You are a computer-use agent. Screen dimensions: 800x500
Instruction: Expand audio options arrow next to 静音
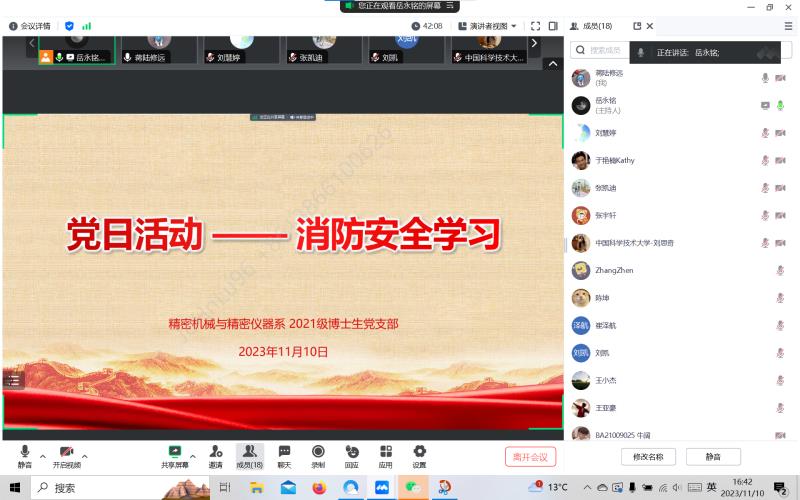pyautogui.click(x=43, y=455)
